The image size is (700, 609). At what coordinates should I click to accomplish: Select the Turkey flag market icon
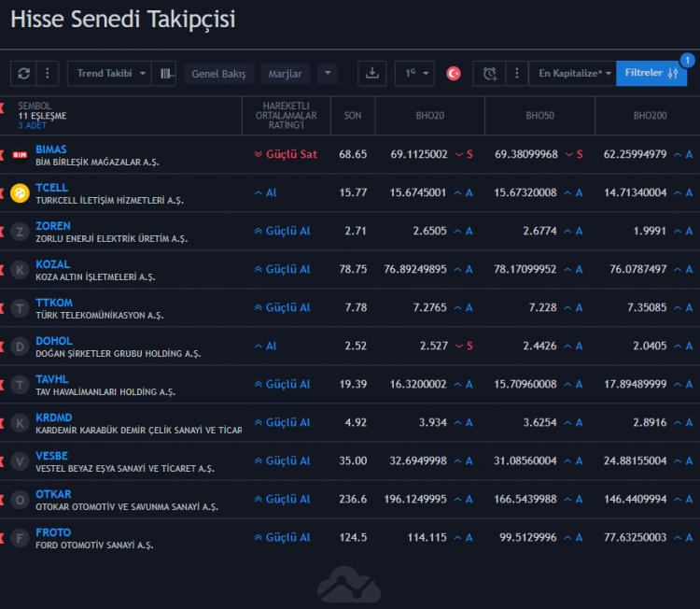click(x=454, y=73)
